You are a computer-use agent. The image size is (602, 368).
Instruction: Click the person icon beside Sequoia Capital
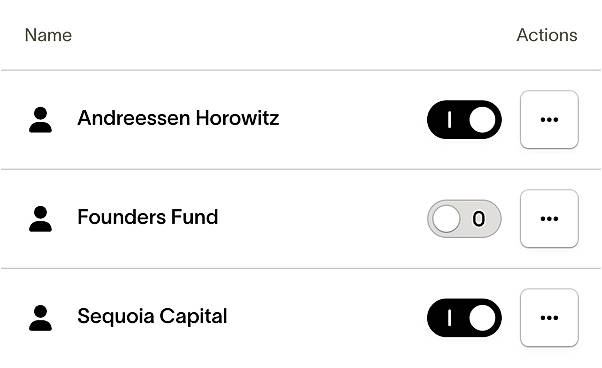[x=40, y=318]
